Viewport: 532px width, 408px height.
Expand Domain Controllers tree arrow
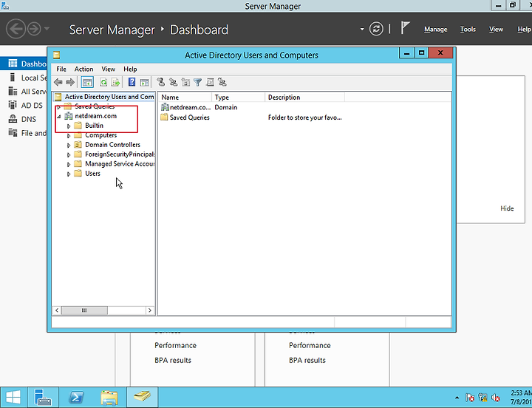coord(69,146)
